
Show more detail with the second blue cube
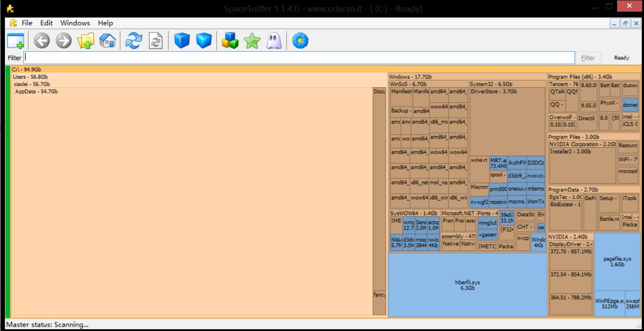click(x=204, y=41)
